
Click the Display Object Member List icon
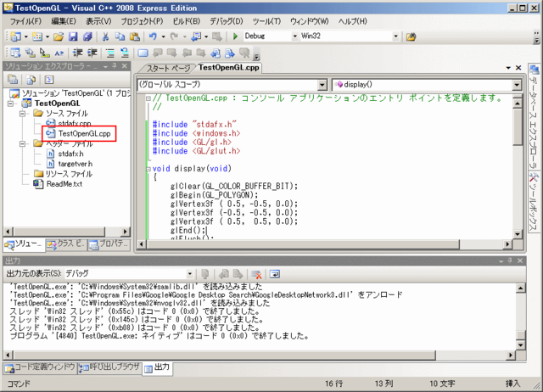15,53
